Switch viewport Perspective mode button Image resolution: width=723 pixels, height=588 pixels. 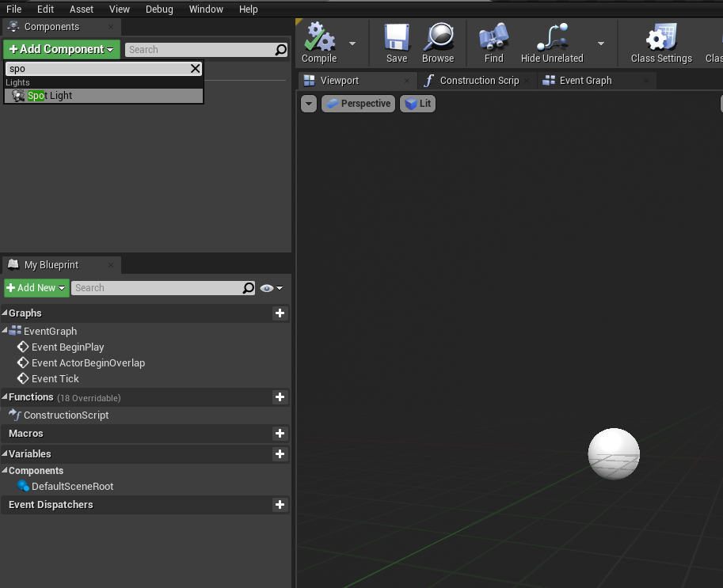pyautogui.click(x=358, y=104)
